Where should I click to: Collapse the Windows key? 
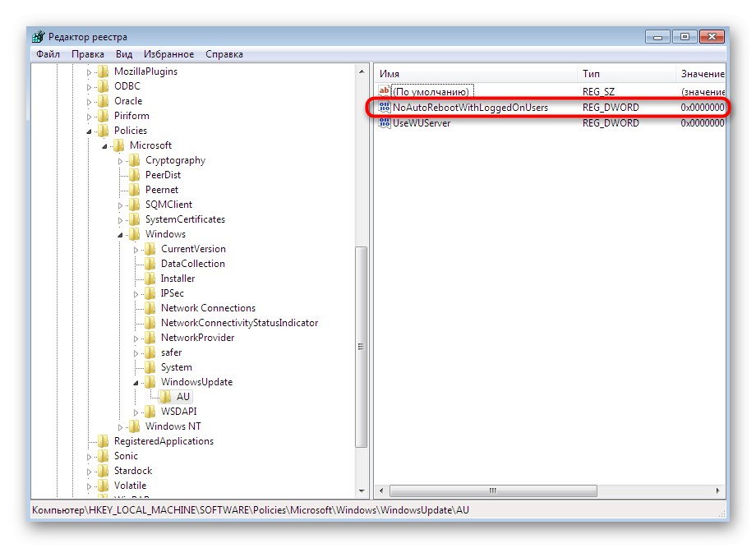[x=121, y=235]
